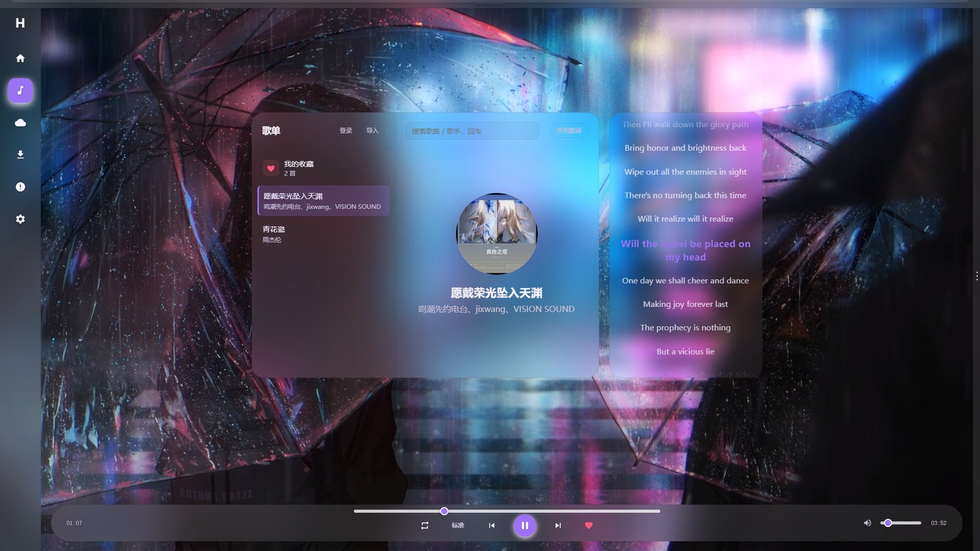Jump to lyric 'The prophecy is nothing'
The height and width of the screenshot is (551, 980).
[685, 328]
